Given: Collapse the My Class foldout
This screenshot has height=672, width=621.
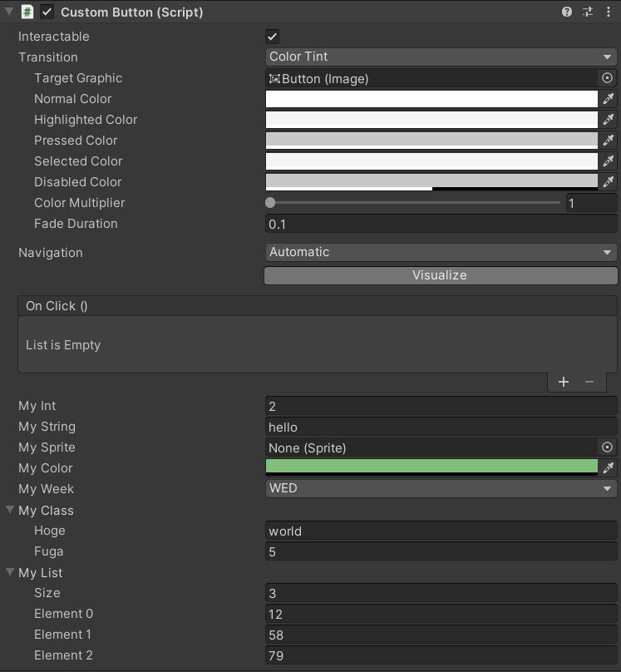Looking at the screenshot, I should [x=10, y=510].
